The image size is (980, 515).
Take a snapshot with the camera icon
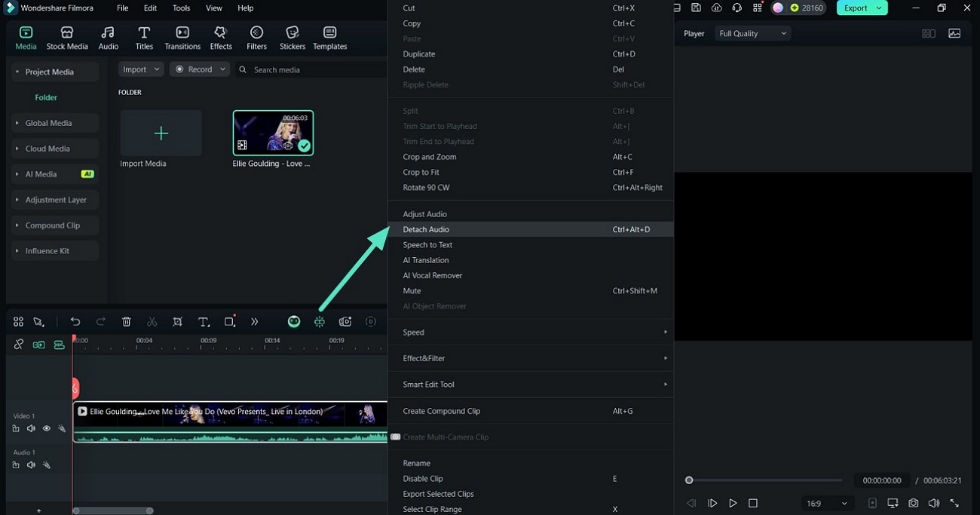(913, 503)
